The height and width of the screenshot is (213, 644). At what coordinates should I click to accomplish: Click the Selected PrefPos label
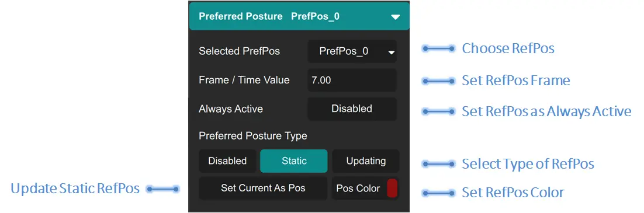point(240,51)
